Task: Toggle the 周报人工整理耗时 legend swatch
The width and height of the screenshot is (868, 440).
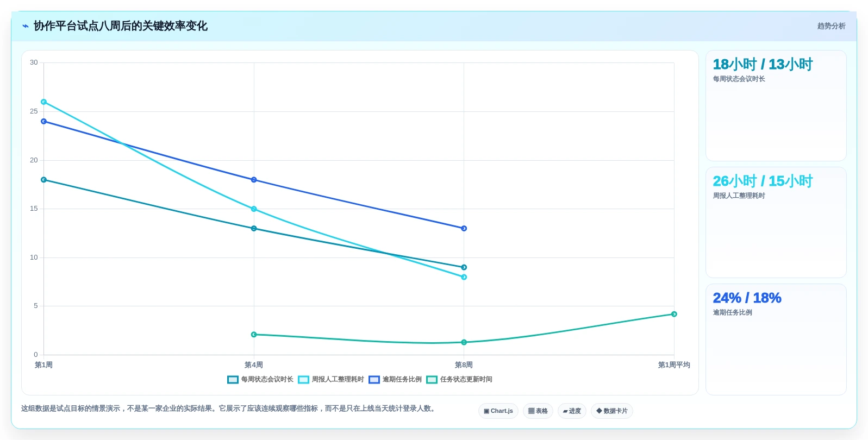Action: point(303,380)
